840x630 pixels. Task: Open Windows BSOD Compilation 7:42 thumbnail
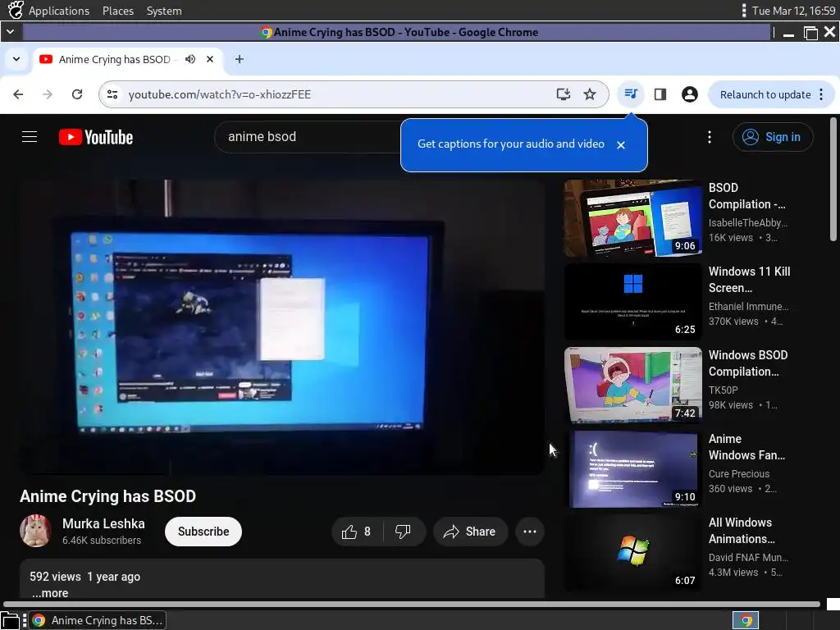pyautogui.click(x=632, y=386)
